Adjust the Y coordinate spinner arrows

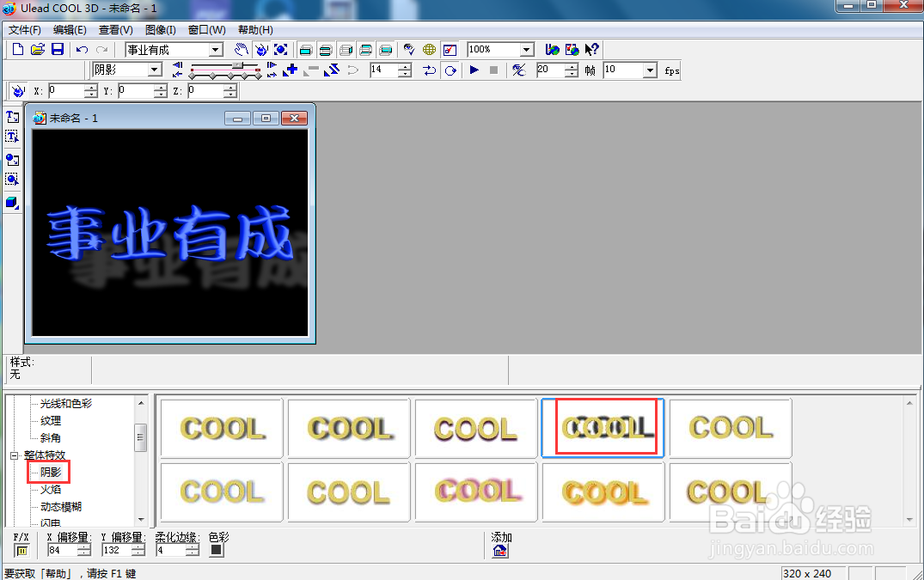[x=160, y=91]
